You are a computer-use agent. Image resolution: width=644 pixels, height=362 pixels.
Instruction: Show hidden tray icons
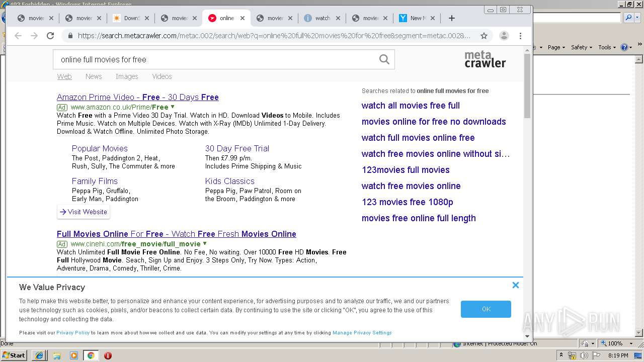561,355
